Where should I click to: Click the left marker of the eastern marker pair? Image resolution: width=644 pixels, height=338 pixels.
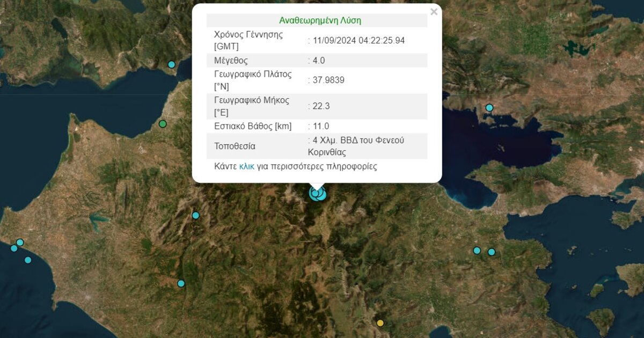pyautogui.click(x=477, y=251)
